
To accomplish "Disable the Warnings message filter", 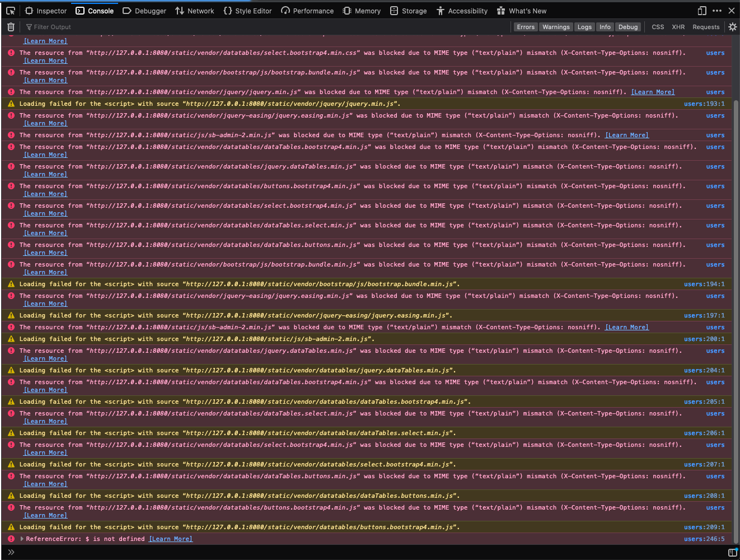I will 556,26.
